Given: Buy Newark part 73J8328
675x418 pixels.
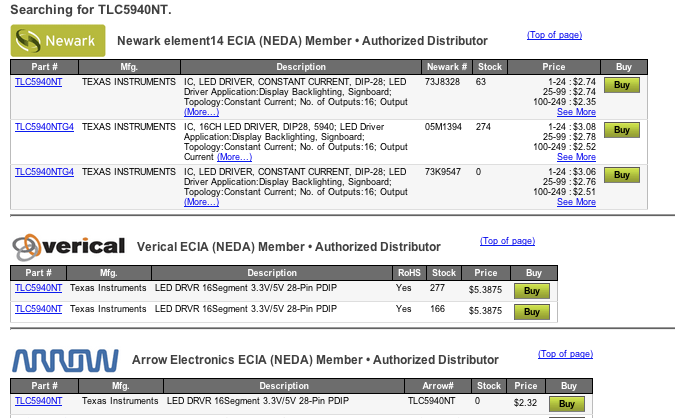Looking at the screenshot, I should [x=622, y=85].
